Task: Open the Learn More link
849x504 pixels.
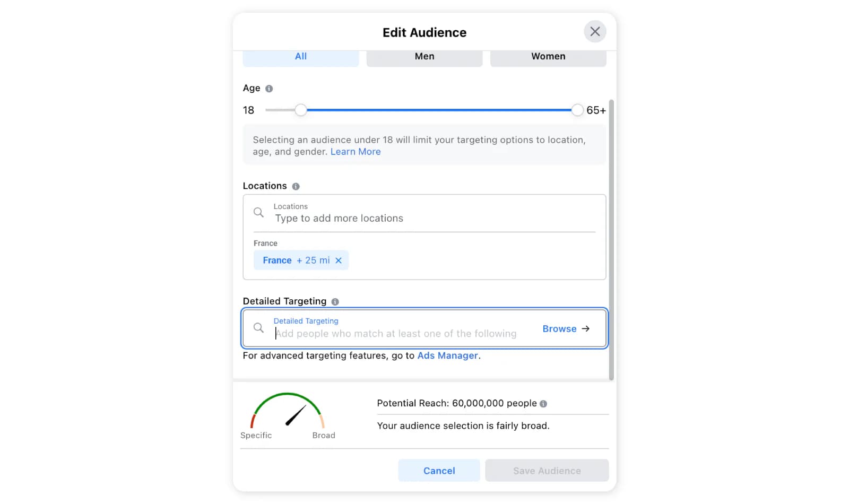Action: pyautogui.click(x=356, y=152)
